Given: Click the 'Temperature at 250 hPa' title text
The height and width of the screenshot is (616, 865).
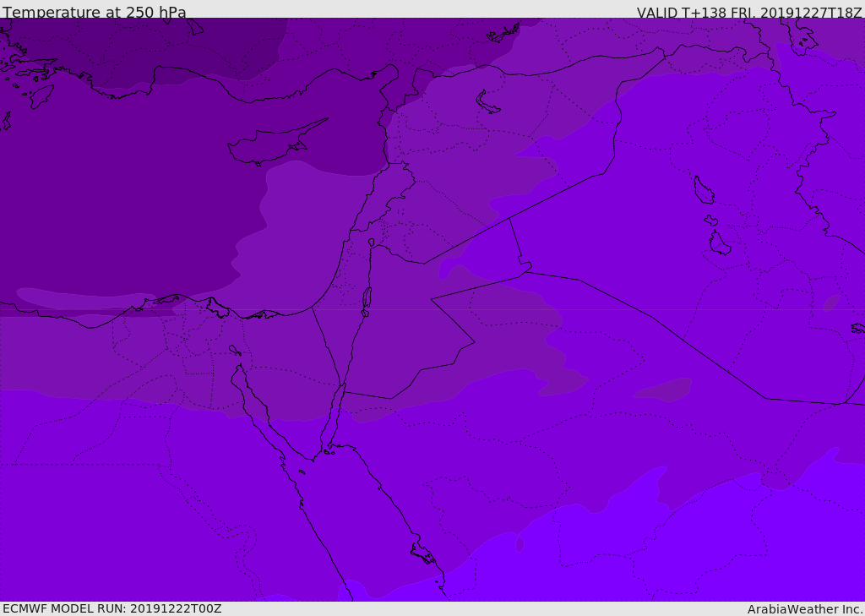Looking at the screenshot, I should pyautogui.click(x=95, y=12).
